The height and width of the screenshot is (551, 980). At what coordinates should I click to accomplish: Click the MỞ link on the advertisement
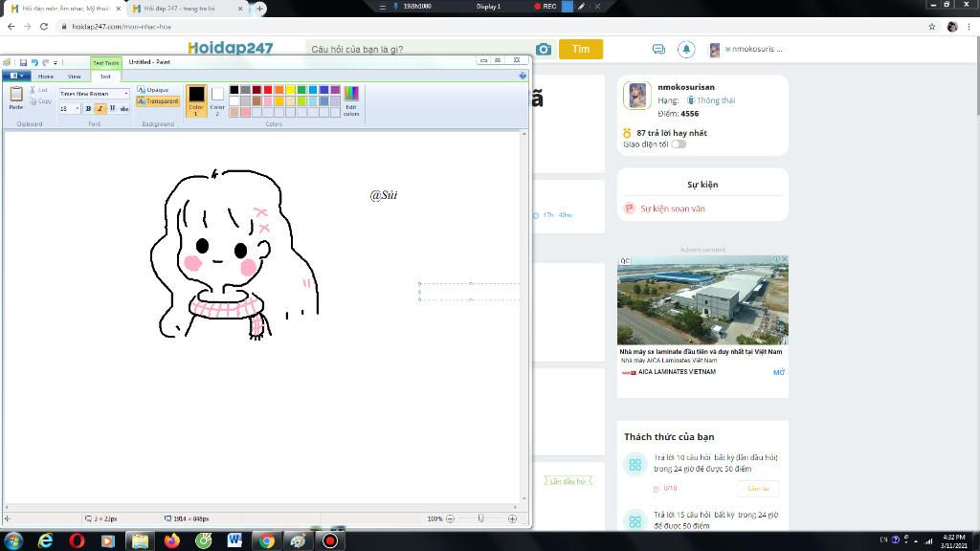click(x=779, y=372)
